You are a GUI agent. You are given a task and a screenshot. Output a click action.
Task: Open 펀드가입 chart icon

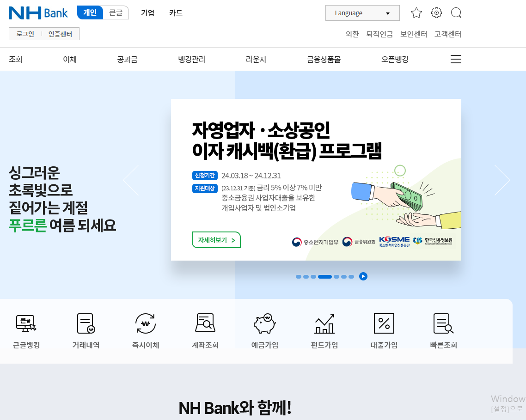(x=324, y=331)
